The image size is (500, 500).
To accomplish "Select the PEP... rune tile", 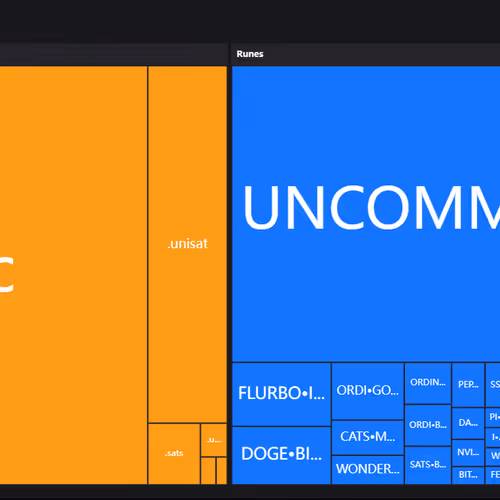I will [x=468, y=385].
